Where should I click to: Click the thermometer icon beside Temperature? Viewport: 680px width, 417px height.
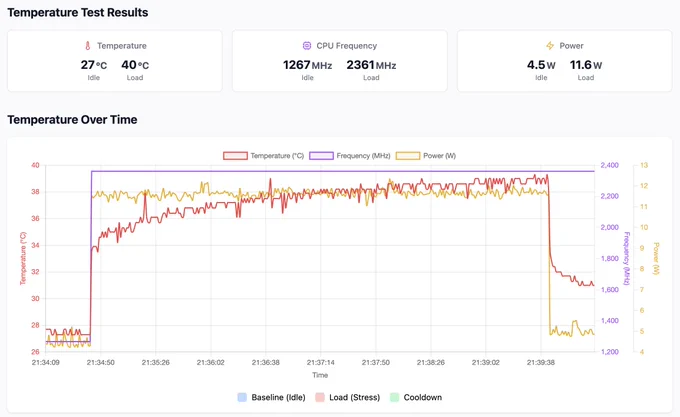88,46
